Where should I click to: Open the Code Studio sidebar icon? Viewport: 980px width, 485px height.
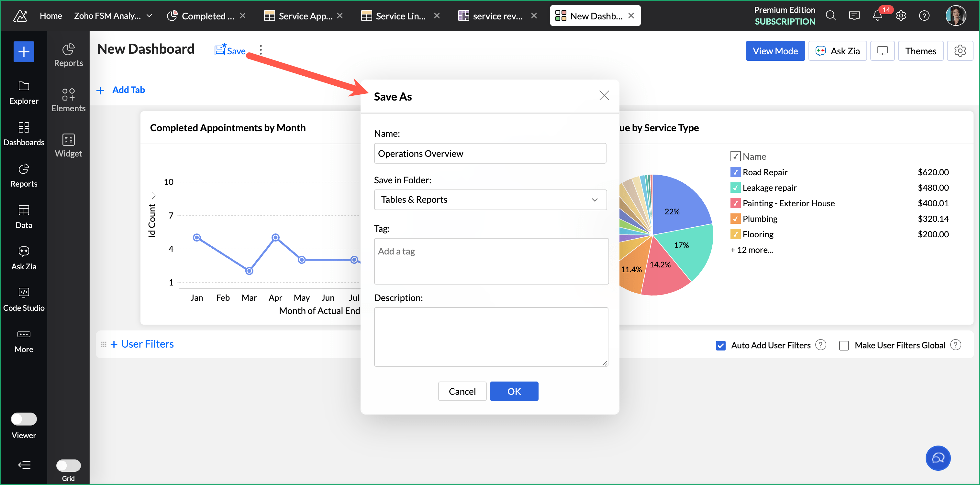point(24,298)
